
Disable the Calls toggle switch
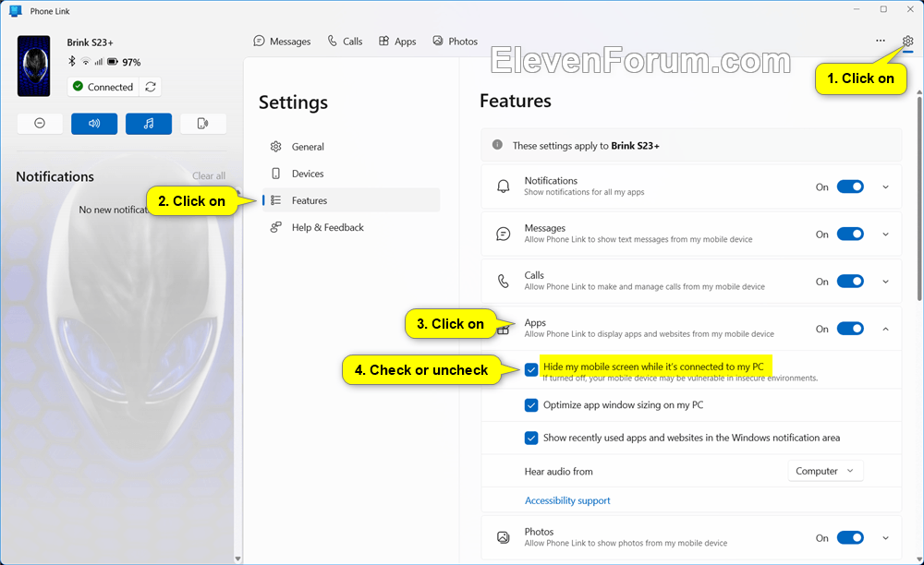pos(850,282)
